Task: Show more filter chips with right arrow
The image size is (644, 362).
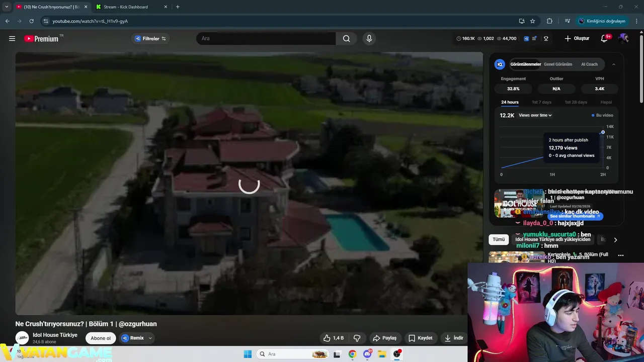Action: coord(615,240)
